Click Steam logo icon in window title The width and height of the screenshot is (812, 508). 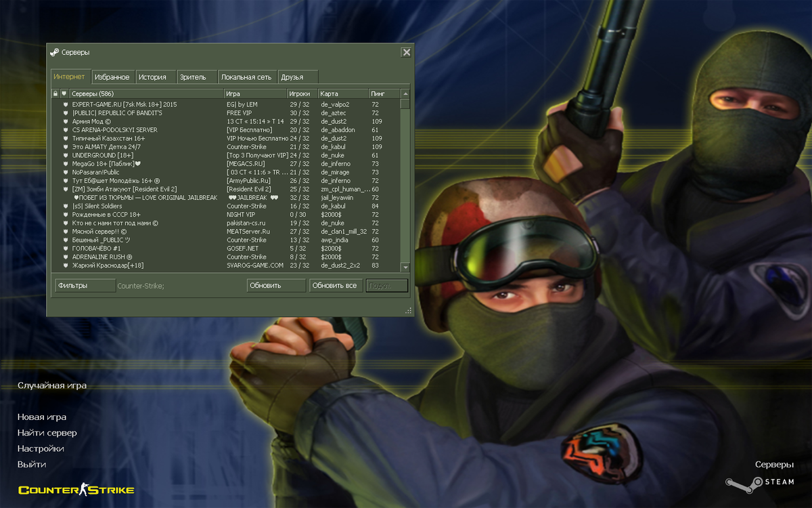click(54, 52)
